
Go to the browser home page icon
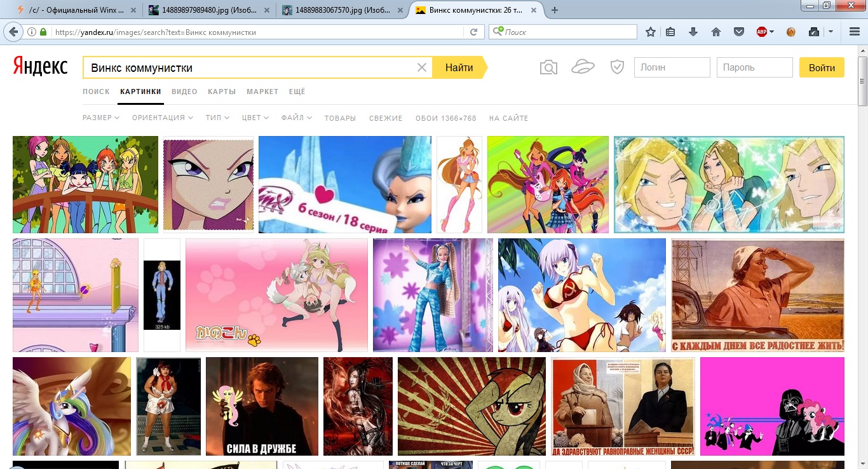pyautogui.click(x=715, y=32)
